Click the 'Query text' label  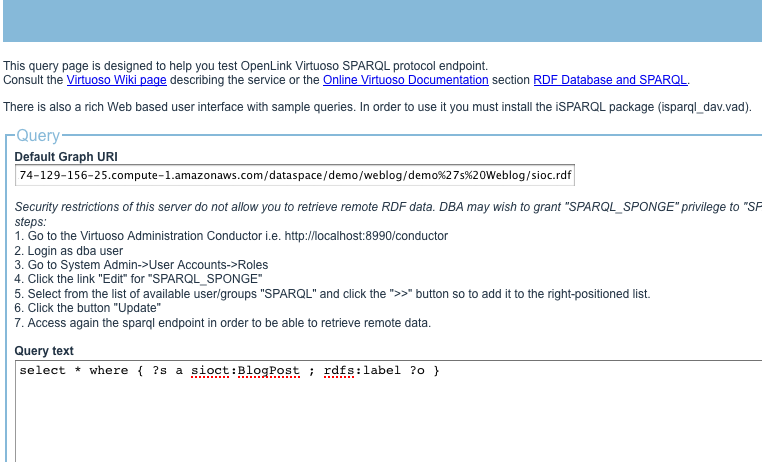(x=44, y=351)
